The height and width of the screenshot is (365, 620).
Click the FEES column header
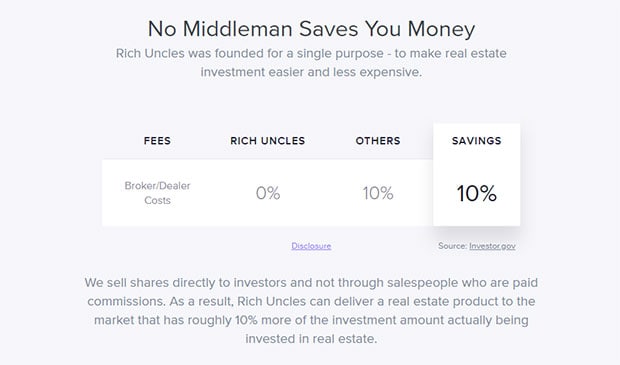(x=157, y=141)
